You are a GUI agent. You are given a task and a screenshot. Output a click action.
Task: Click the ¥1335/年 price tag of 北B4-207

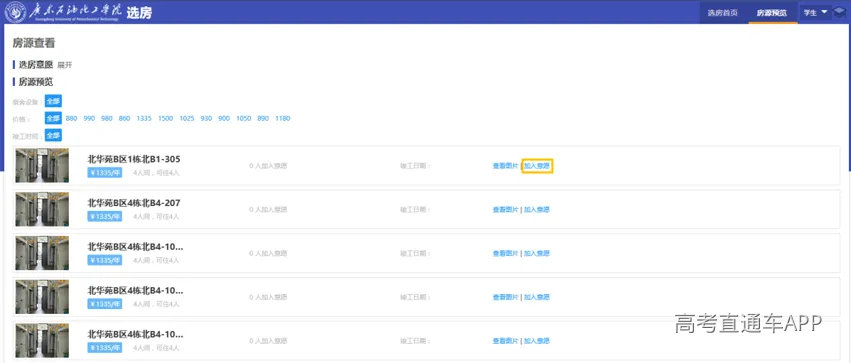pos(105,216)
